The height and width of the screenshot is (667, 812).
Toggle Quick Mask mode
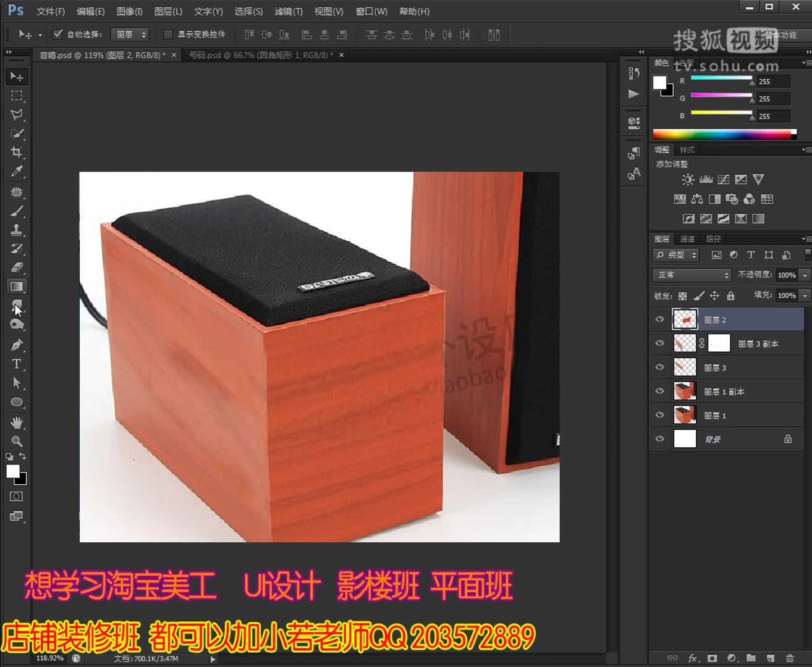(x=17, y=497)
